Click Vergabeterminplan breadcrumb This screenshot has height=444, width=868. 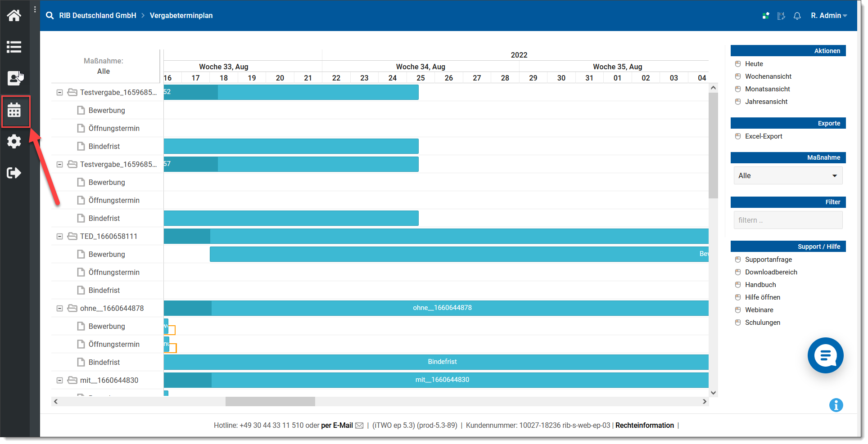181,15
